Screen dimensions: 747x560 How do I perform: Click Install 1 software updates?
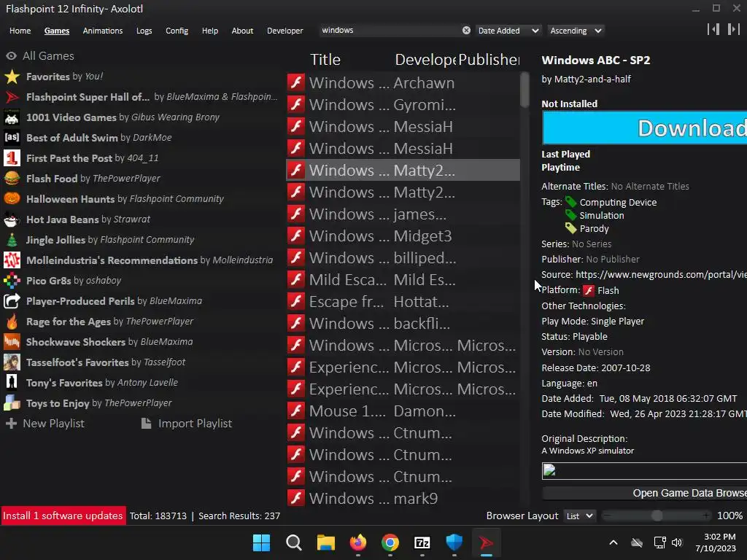click(x=63, y=516)
